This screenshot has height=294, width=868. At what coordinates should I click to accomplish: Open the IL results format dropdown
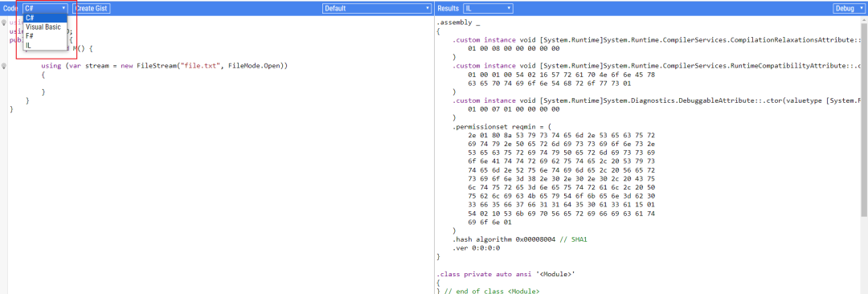pos(489,8)
